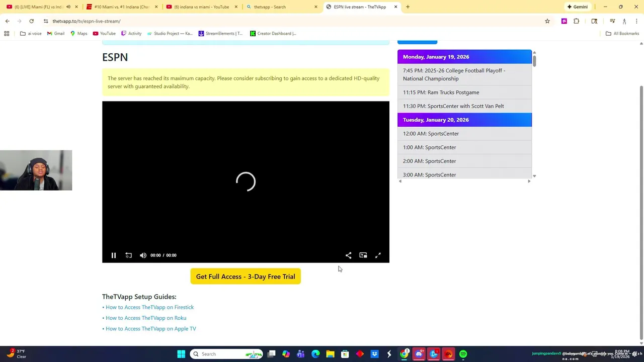The width and height of the screenshot is (644, 362).
Task: Expand the All Bookmarks folder
Action: tap(622, 34)
